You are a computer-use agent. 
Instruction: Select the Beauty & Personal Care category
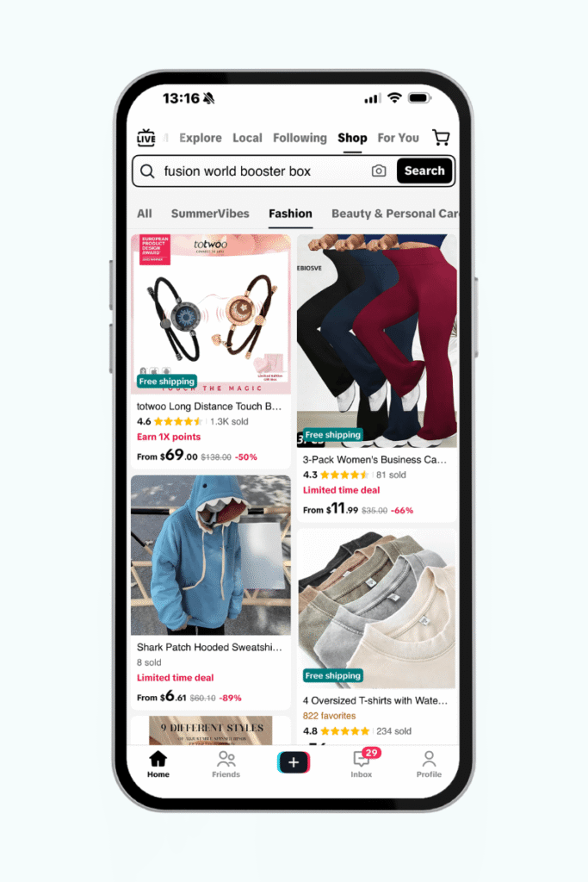(394, 214)
